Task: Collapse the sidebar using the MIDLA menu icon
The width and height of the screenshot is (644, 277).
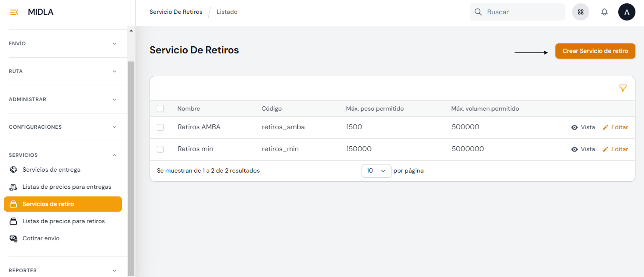Action: point(14,12)
